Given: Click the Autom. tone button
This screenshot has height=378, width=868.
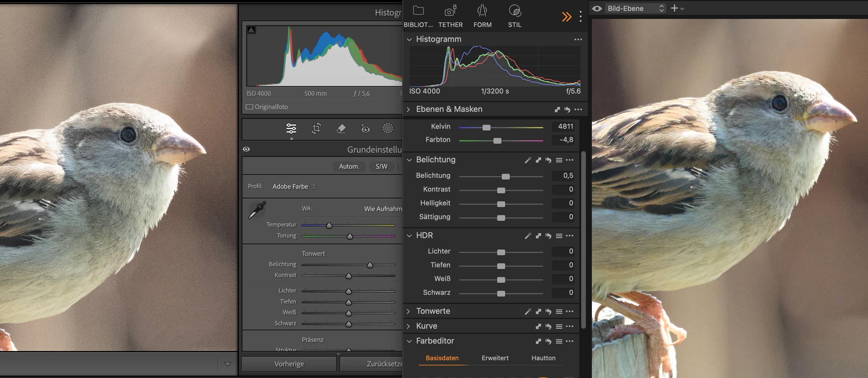Looking at the screenshot, I should 349,166.
